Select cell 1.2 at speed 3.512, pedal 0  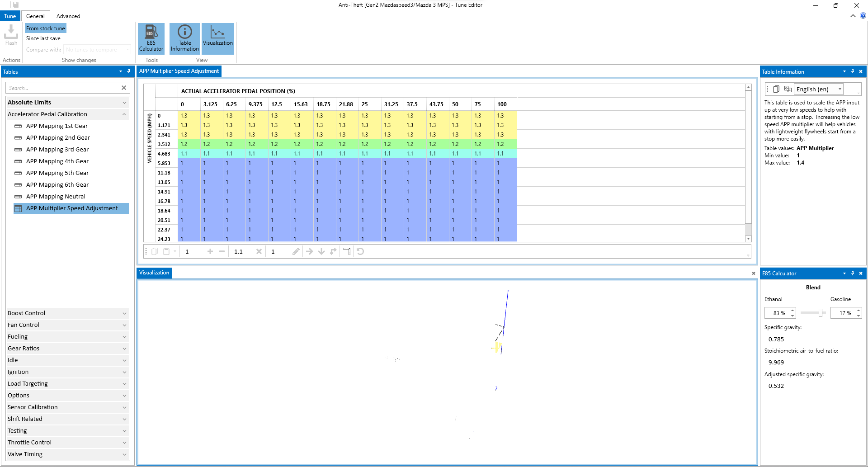coord(189,144)
